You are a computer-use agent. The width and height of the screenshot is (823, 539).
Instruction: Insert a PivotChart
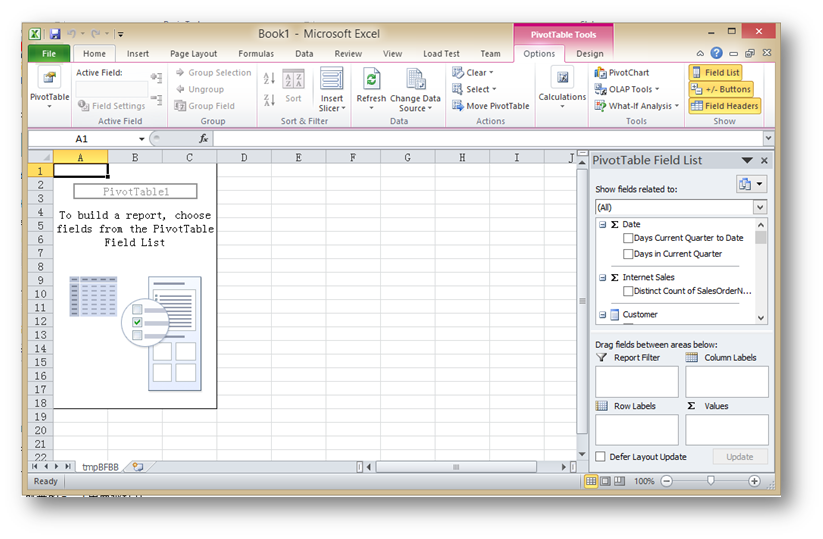tap(622, 73)
